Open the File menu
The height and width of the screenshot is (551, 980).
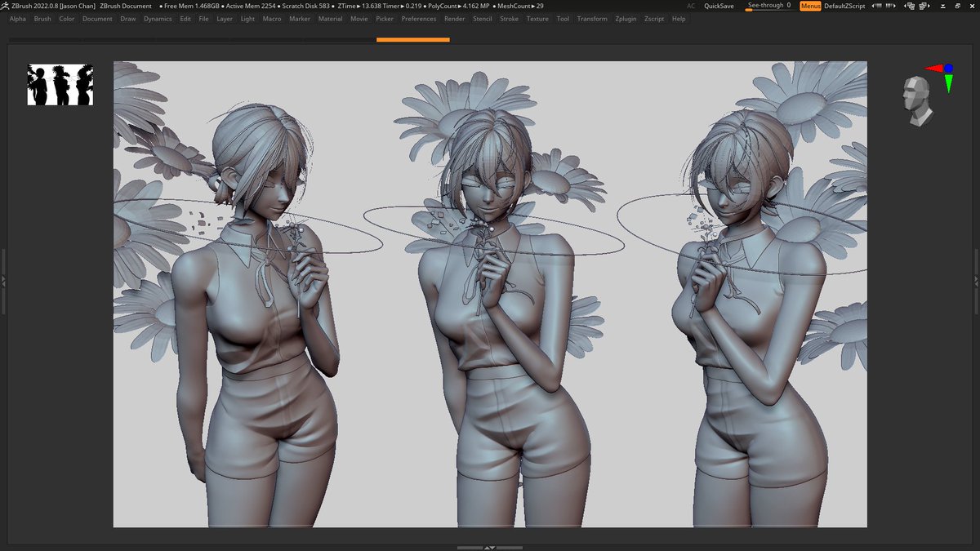203,19
